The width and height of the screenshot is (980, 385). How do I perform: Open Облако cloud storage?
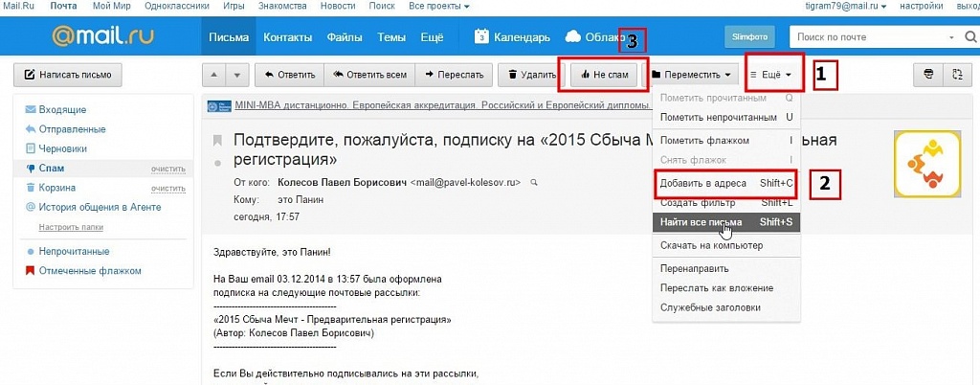(x=595, y=37)
